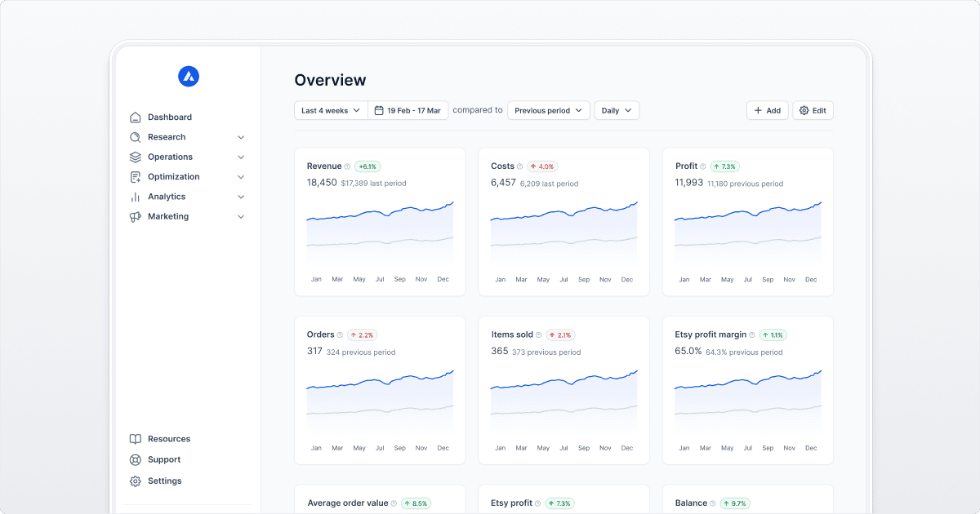Screen dimensions: 980x514
Task: Click "$17,389 last period" text
Action: click(374, 184)
